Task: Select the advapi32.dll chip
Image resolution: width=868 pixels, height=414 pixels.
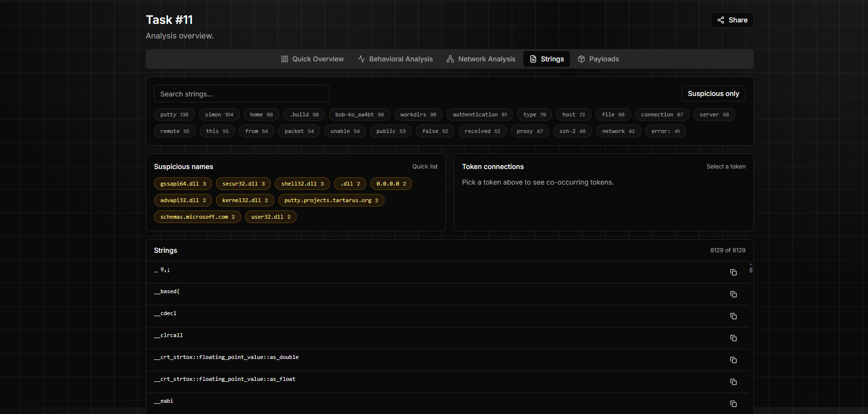Action: tap(183, 200)
